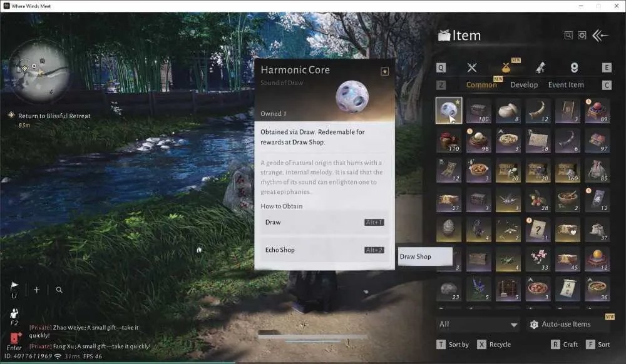The height and width of the screenshot is (364, 626).
Task: Select the berries item with count 28
Action: (538, 200)
